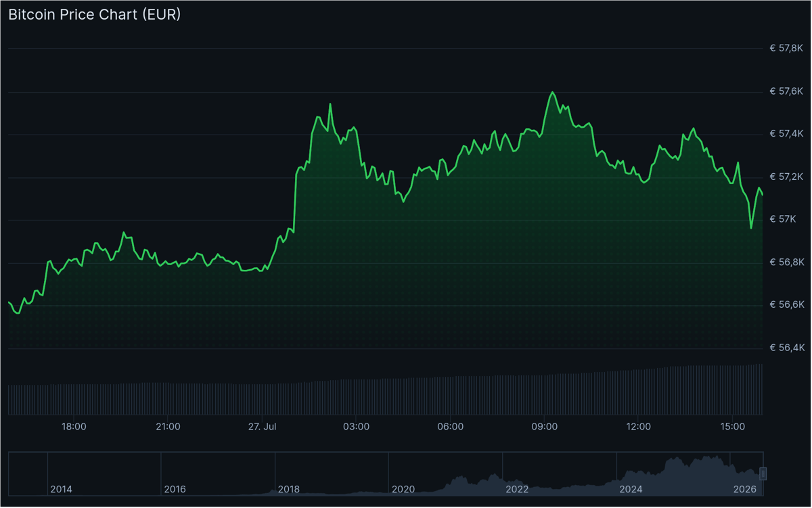Viewport: 812px width, 508px height.
Task: Click the € 57,2K axis label
Action: pos(786,177)
